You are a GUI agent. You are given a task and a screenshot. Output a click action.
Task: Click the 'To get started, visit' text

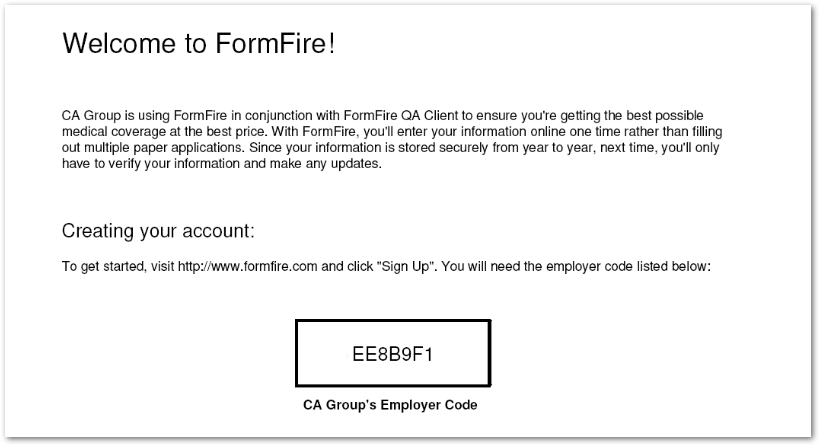click(x=118, y=267)
